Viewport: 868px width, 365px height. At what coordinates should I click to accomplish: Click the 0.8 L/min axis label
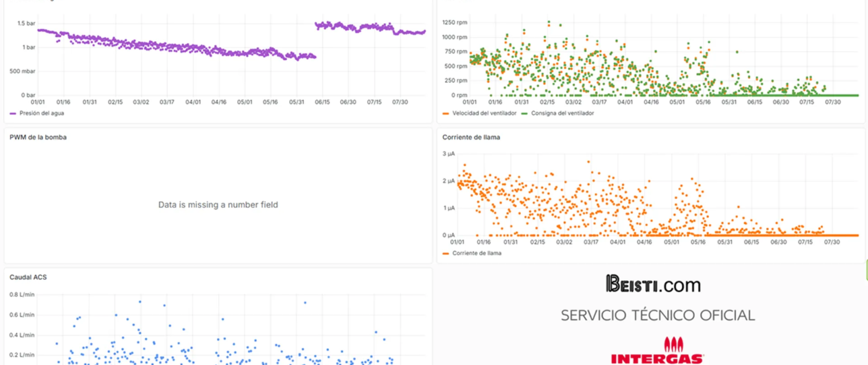(x=22, y=295)
